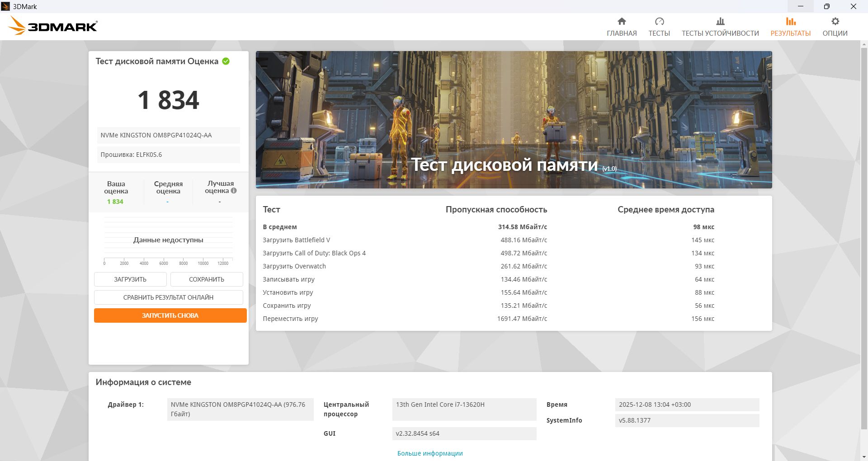Click the SystemInfo version v5.88.1377

point(687,420)
